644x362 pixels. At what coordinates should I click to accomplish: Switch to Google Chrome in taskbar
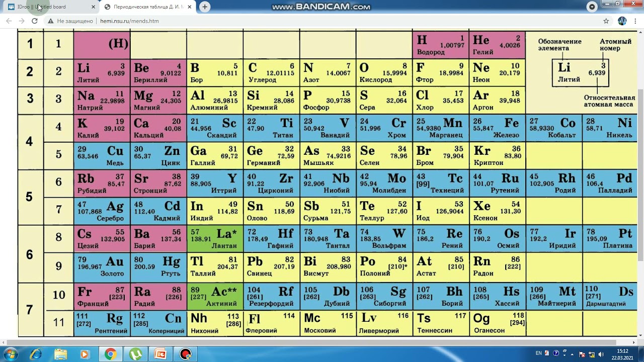pos(110,354)
